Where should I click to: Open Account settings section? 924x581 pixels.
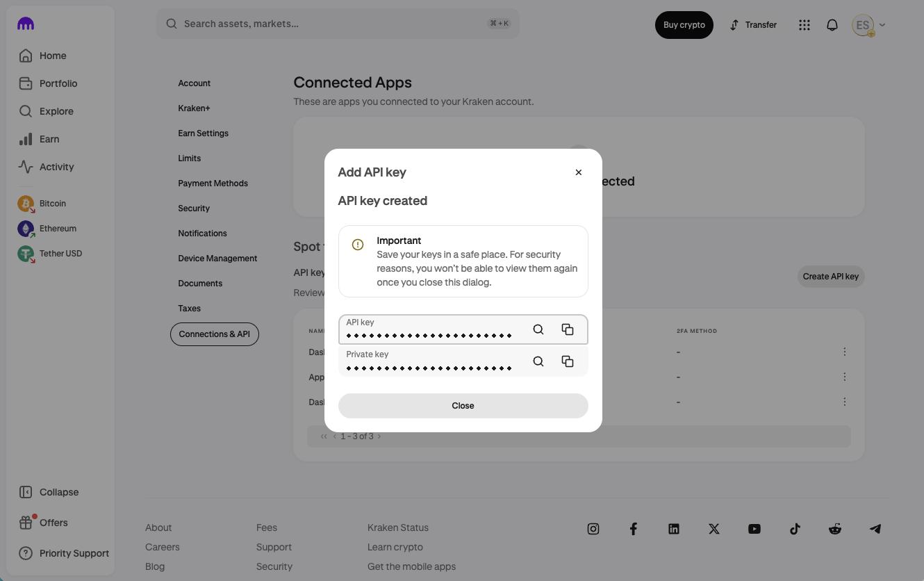(195, 83)
